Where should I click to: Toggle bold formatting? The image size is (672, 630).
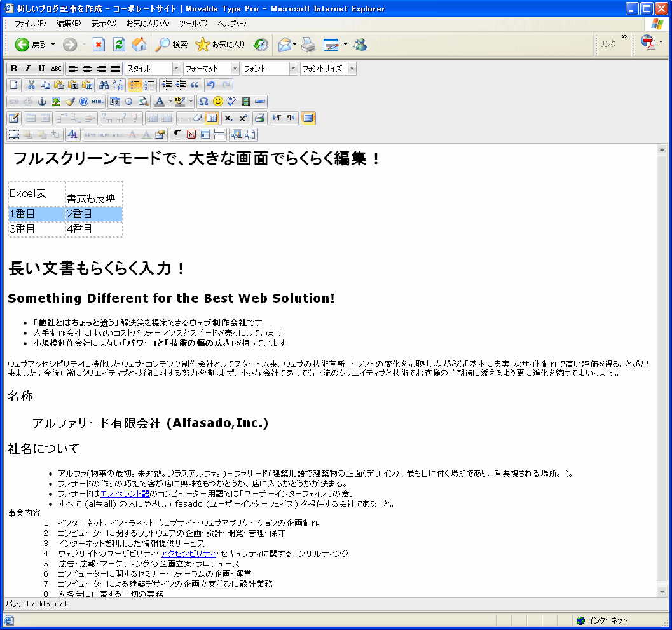tap(14, 69)
